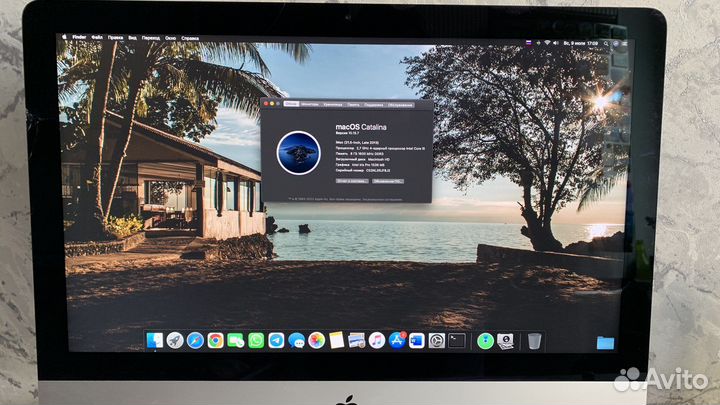Image resolution: width=720 pixels, height=405 pixels.
Task: Click the serial number line
Action: [x=363, y=170]
